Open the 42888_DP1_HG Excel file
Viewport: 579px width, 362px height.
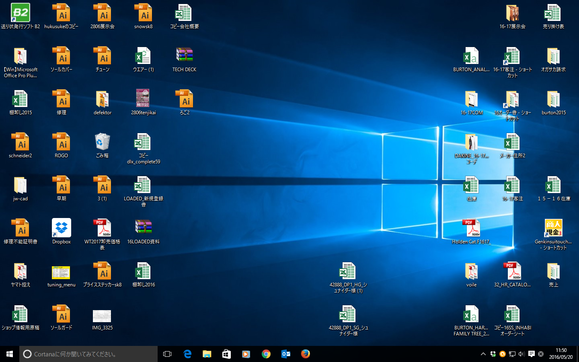click(348, 271)
